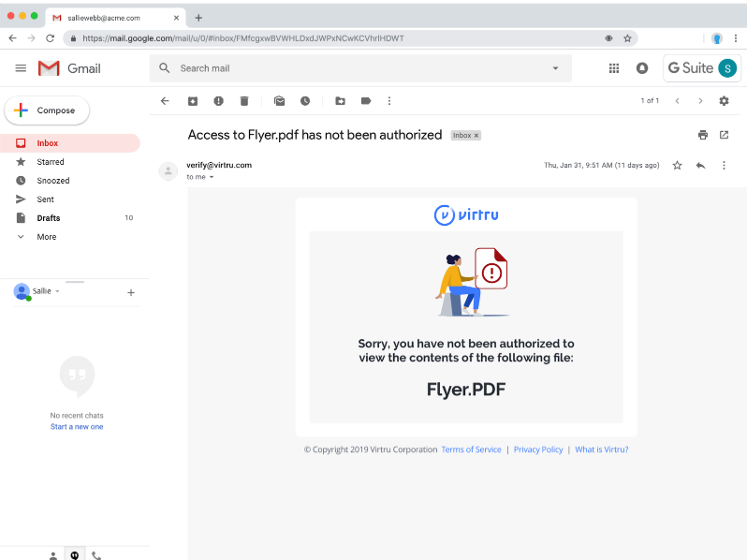The width and height of the screenshot is (747, 560).
Task: Open Privacy Policy link
Action: (538, 449)
